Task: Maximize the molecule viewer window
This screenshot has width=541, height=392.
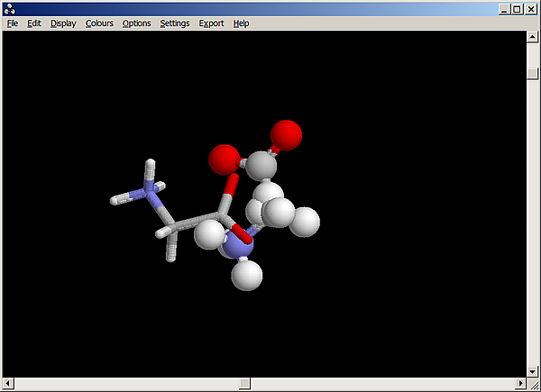Action: [x=518, y=8]
